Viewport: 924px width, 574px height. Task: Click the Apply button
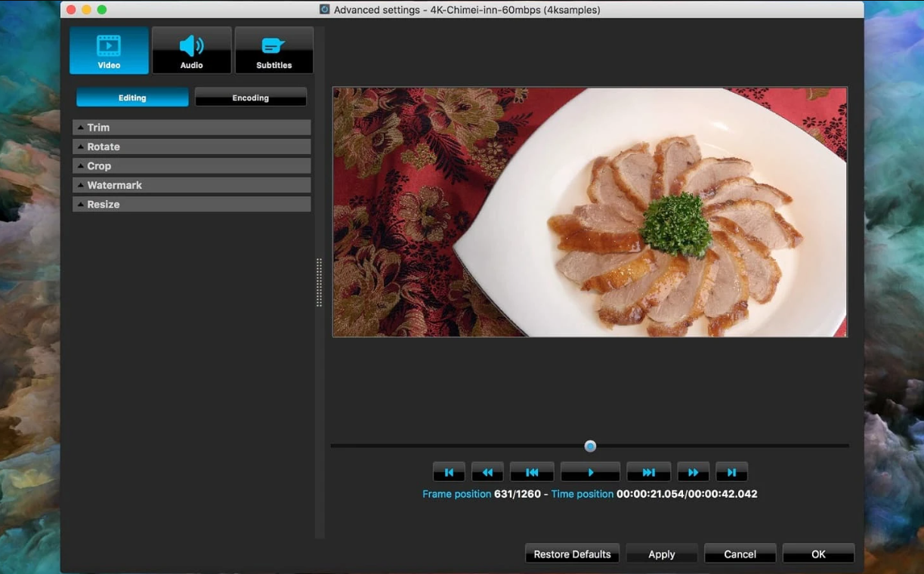pyautogui.click(x=661, y=554)
